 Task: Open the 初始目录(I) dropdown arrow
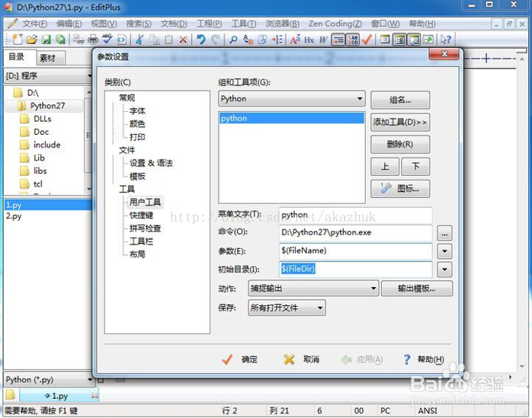click(x=444, y=270)
